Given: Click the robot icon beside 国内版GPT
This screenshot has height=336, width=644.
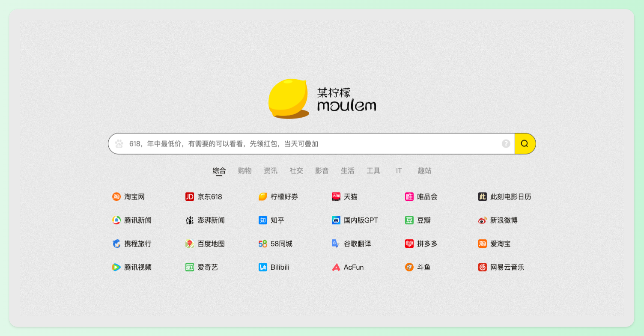Looking at the screenshot, I should [336, 220].
